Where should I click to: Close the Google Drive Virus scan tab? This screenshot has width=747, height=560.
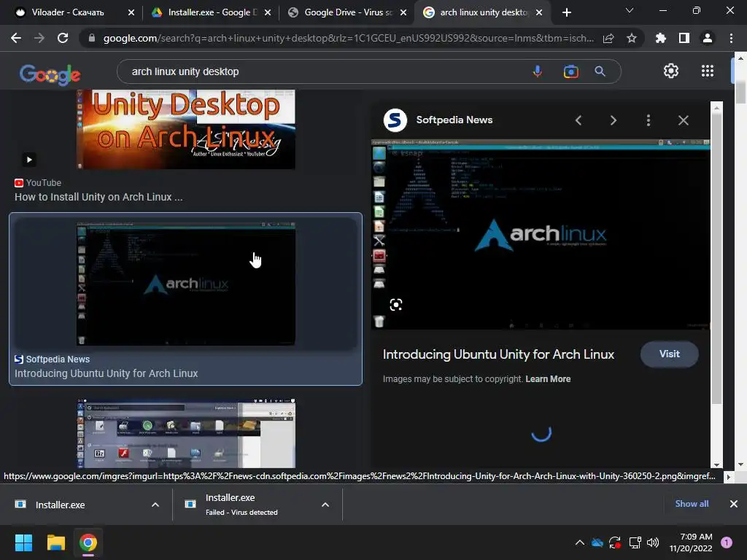(x=403, y=12)
